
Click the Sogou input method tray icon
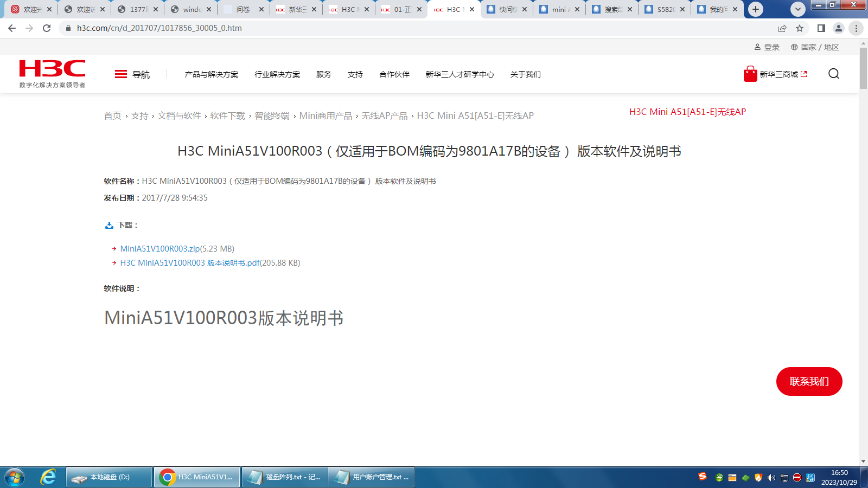pyautogui.click(x=703, y=477)
